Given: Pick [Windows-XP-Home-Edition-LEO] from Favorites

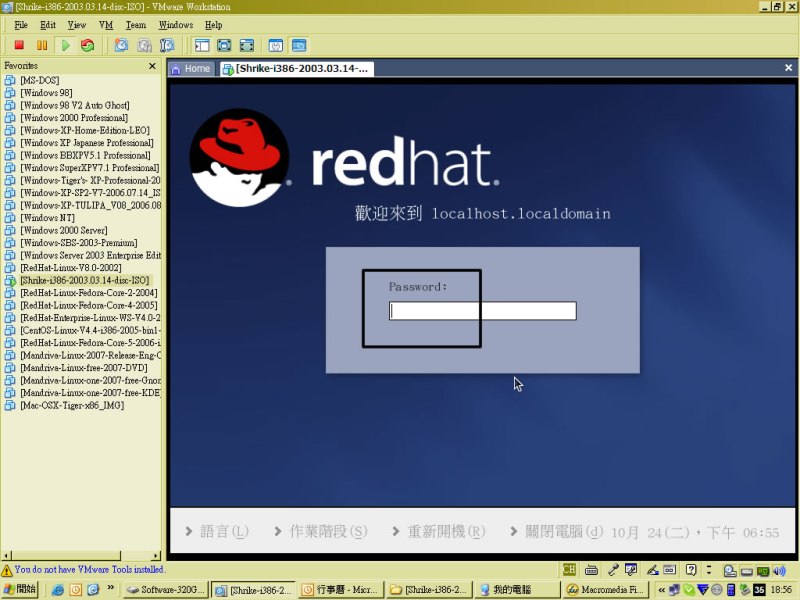Looking at the screenshot, I should click(85, 130).
